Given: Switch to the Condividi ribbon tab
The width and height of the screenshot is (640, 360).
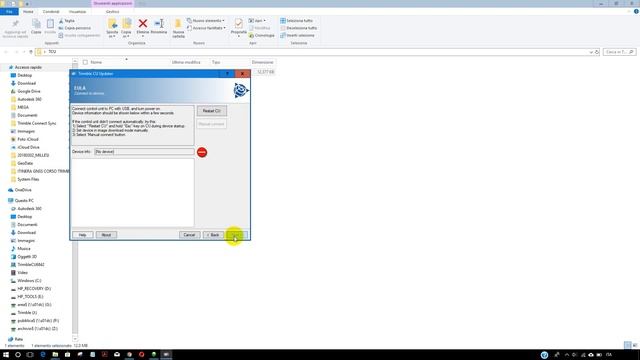Looking at the screenshot, I should point(51,11).
